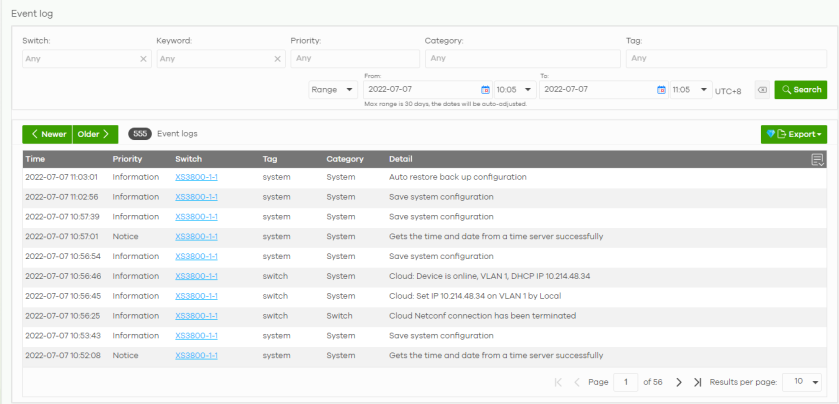Viewport: 839px width, 404px height.
Task: Open the 11:05 end time dropdown
Action: (x=690, y=90)
